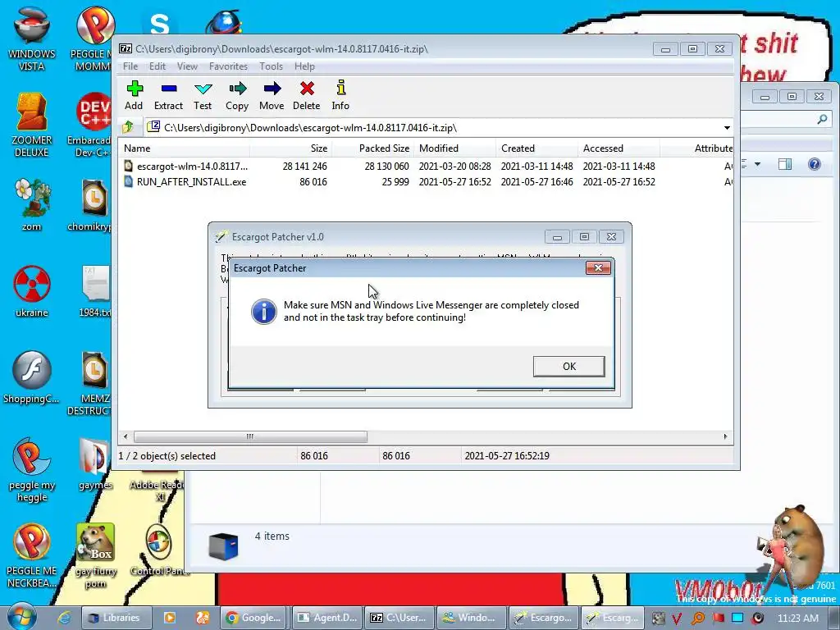
Task: Open the Control Panel desktop icon
Action: [x=159, y=550]
